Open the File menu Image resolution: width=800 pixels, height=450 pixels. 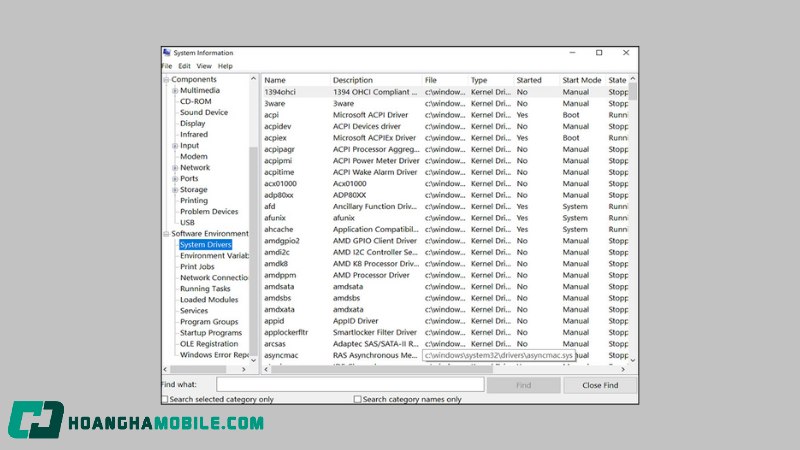[x=167, y=66]
